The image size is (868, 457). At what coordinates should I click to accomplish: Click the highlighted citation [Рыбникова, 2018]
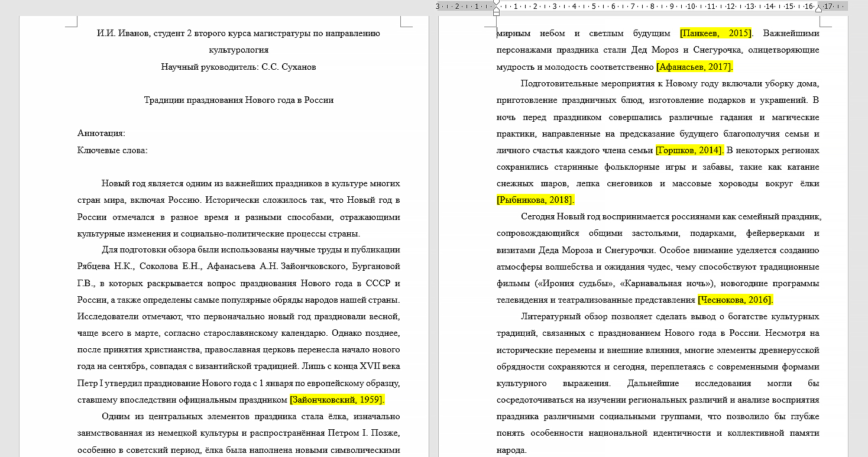(536, 200)
